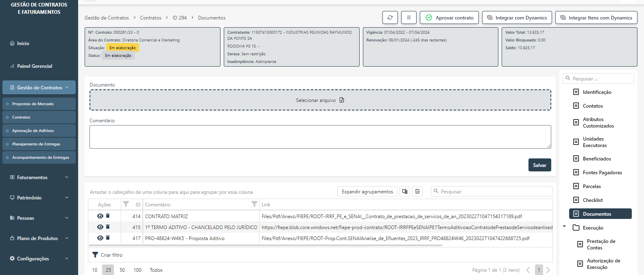Go to Parcelas section in right panel
The image size is (644, 275).
[x=592, y=186]
